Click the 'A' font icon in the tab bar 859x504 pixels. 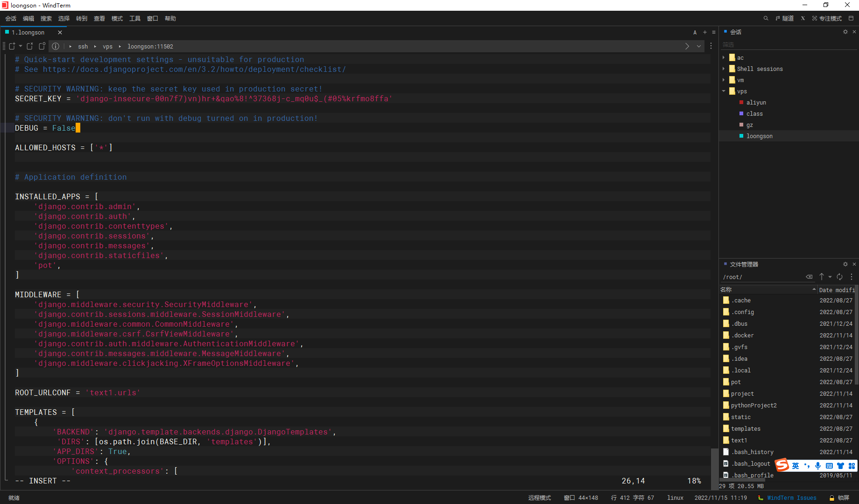pyautogui.click(x=695, y=33)
